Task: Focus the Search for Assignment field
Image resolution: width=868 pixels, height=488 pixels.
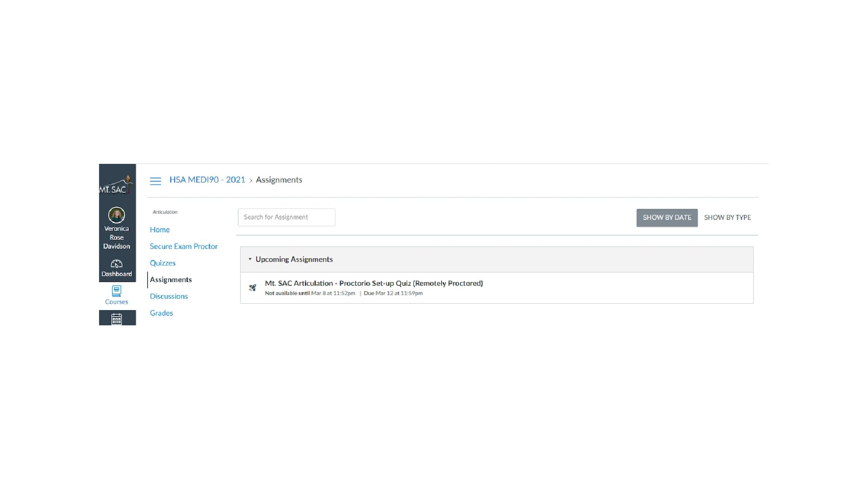Action: pyautogui.click(x=286, y=217)
